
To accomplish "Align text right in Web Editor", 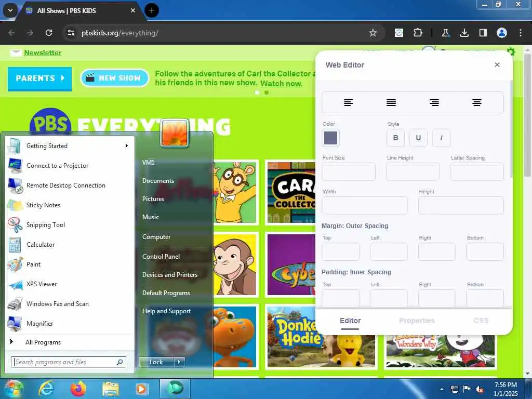I will [x=434, y=102].
